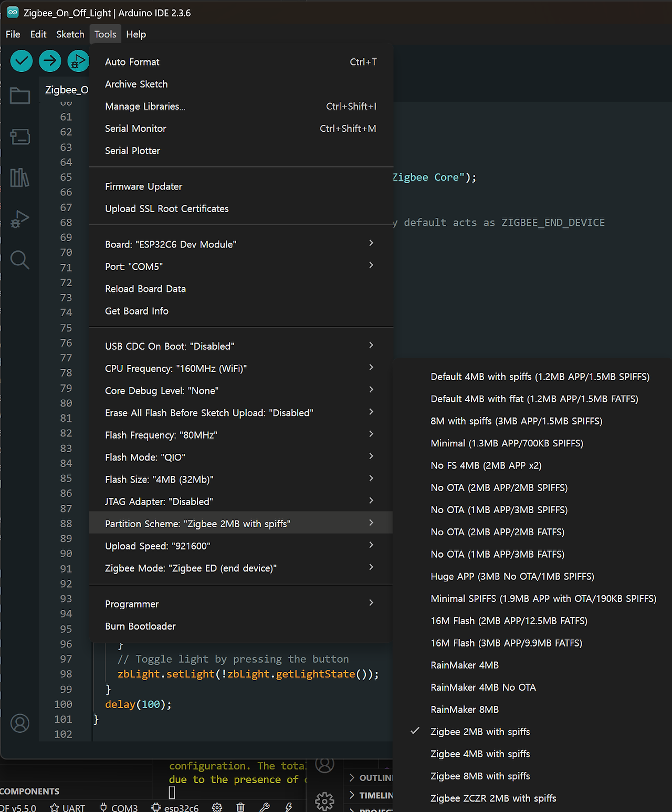The width and height of the screenshot is (672, 812).
Task: Click Archive Sketch menu entry
Action: 241,84
